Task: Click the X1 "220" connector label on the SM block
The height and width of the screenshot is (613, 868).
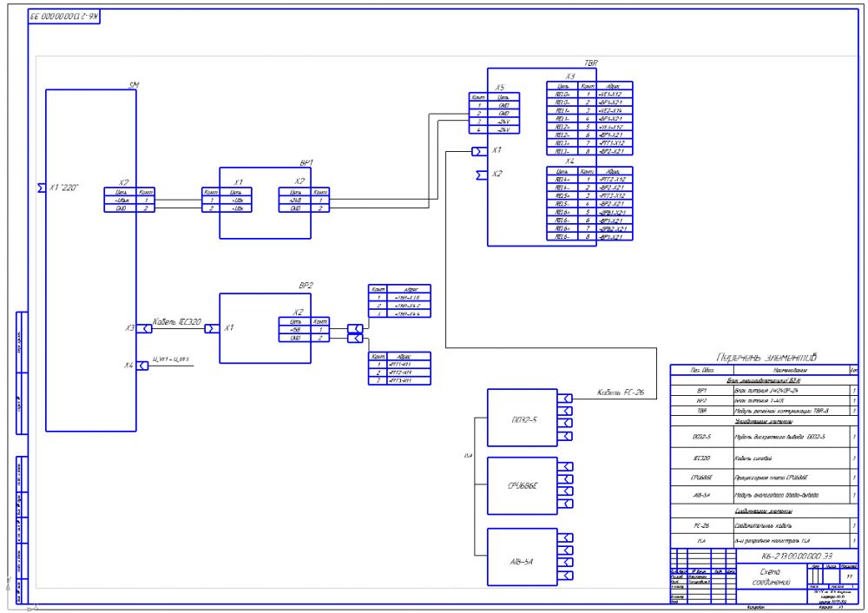Action: 63,188
